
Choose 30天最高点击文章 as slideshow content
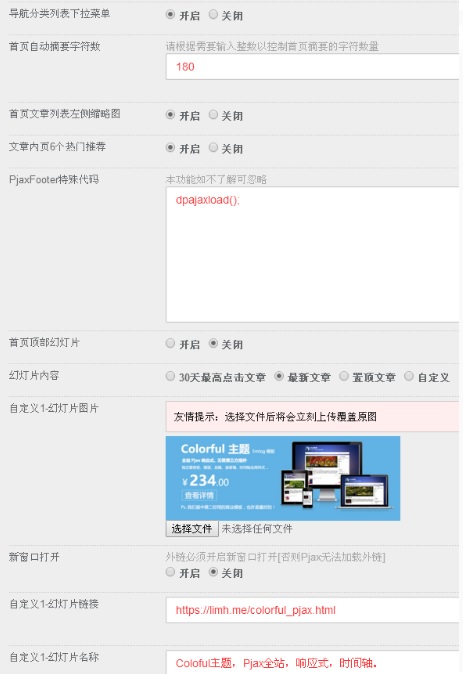(170, 377)
